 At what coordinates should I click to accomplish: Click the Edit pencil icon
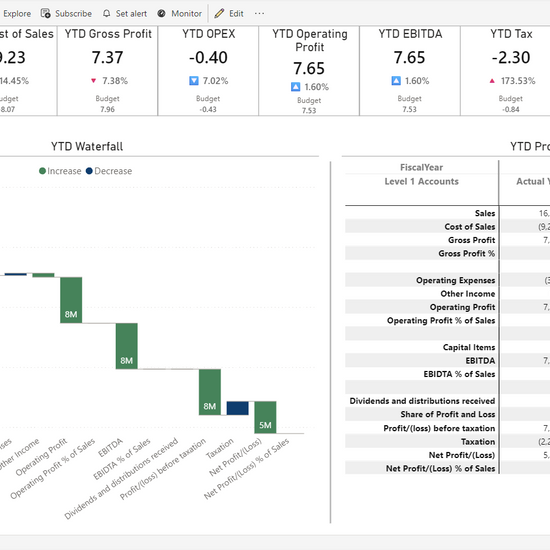click(219, 13)
